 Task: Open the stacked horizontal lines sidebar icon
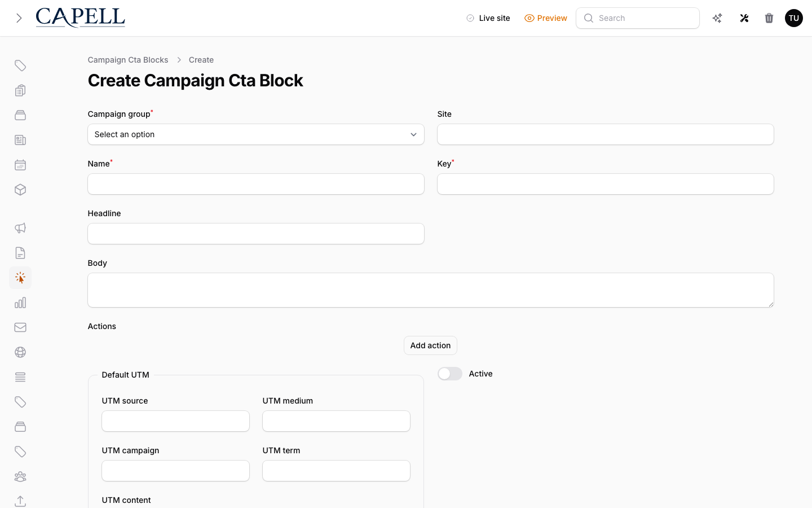click(x=20, y=377)
